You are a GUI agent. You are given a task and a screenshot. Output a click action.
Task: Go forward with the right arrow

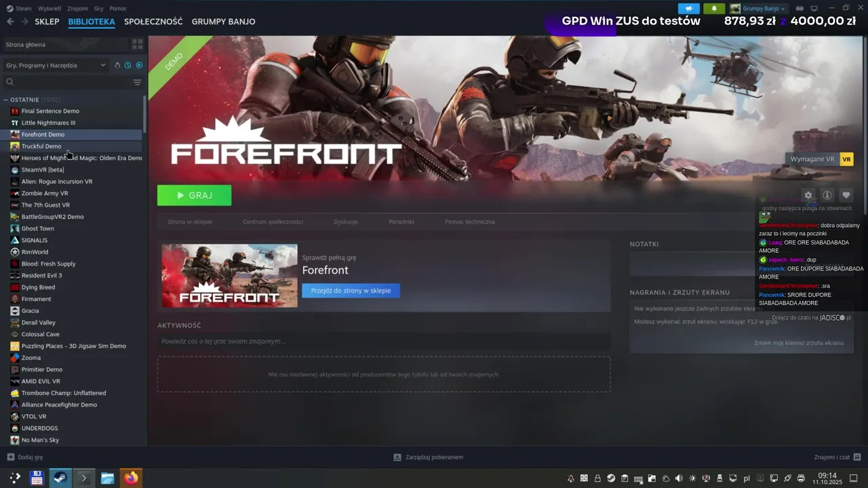point(24,22)
